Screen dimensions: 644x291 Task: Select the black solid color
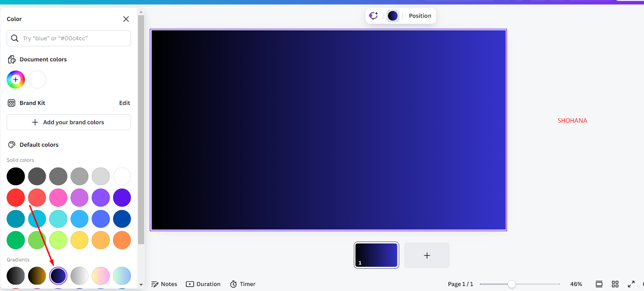[16, 177]
